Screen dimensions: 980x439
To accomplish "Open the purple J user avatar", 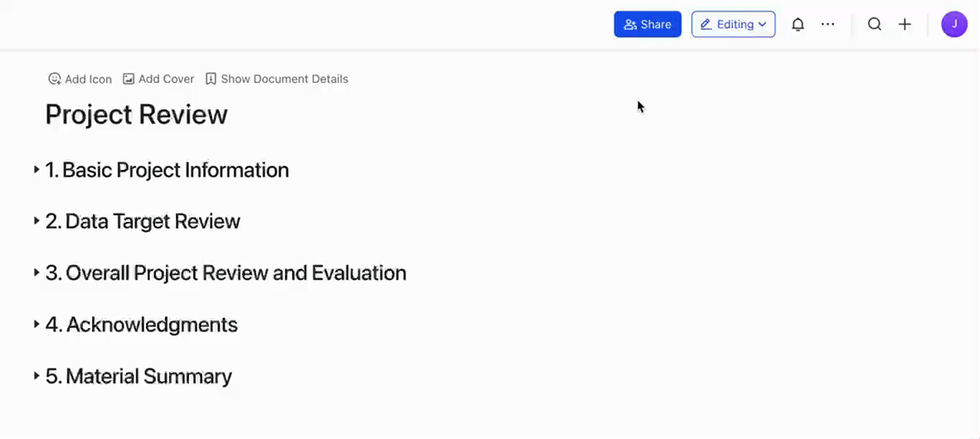I will [x=954, y=24].
